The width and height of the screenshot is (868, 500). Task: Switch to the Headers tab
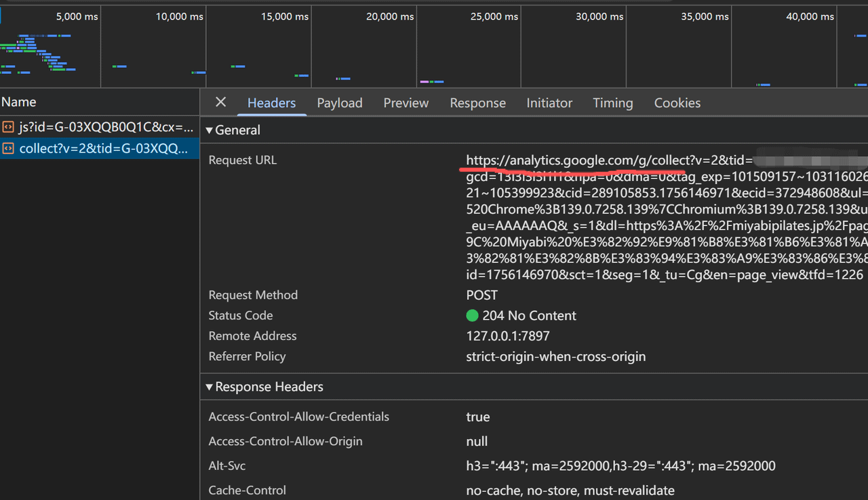[271, 103]
